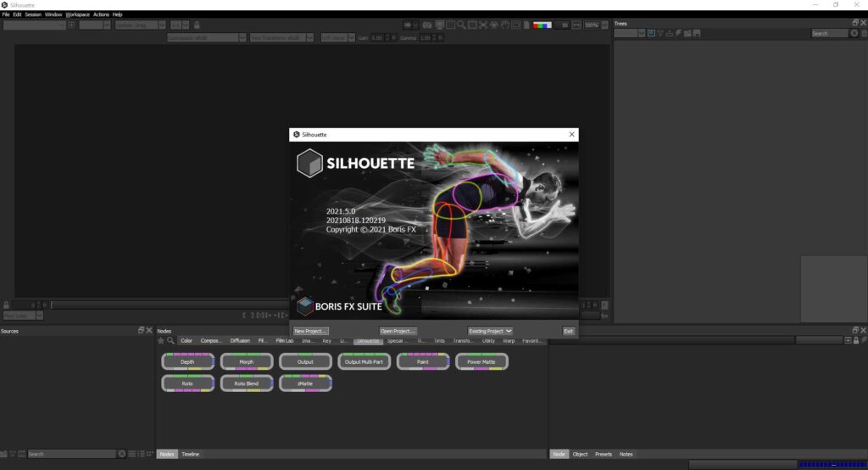Viewport: 868px width, 470px height.
Task: Click the Sources panel search field
Action: tap(72, 454)
